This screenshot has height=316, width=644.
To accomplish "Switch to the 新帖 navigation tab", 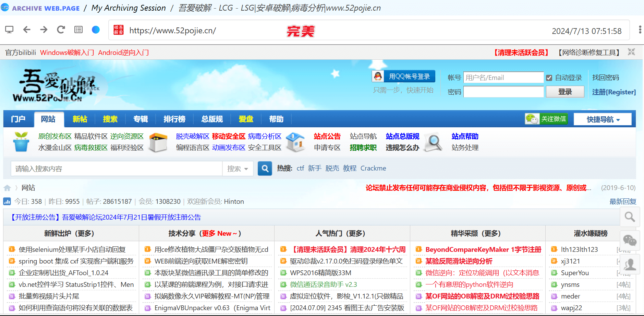I will click(80, 119).
